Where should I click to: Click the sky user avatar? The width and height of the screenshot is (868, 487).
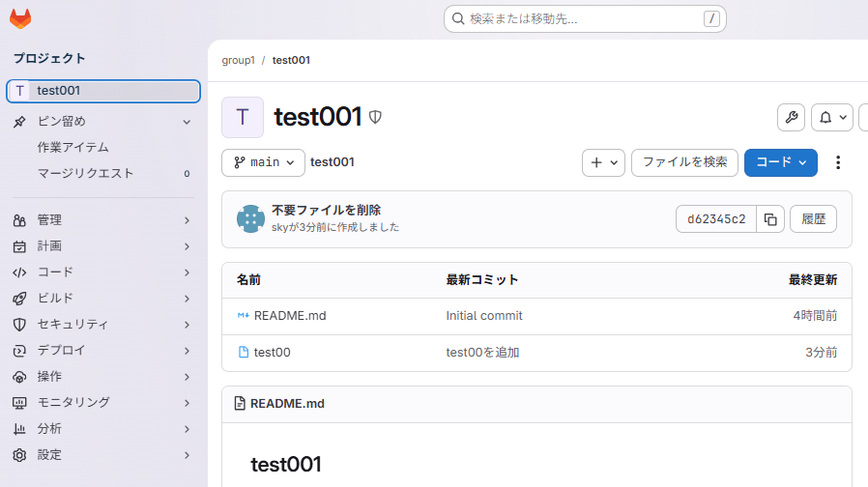point(251,218)
